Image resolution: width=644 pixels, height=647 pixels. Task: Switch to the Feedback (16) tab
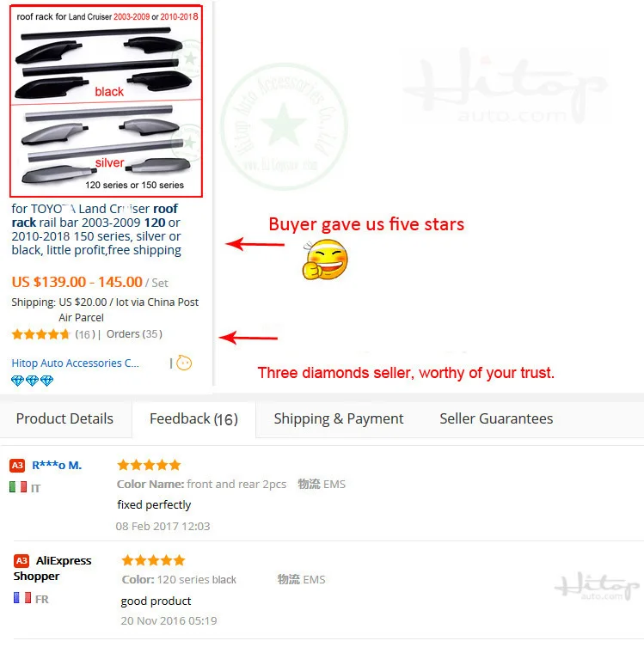(193, 418)
